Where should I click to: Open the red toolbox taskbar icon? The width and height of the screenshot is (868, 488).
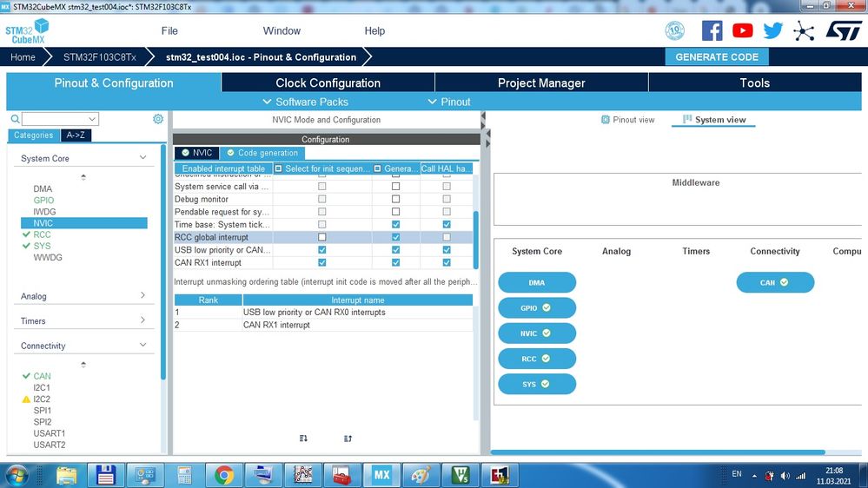coord(342,475)
